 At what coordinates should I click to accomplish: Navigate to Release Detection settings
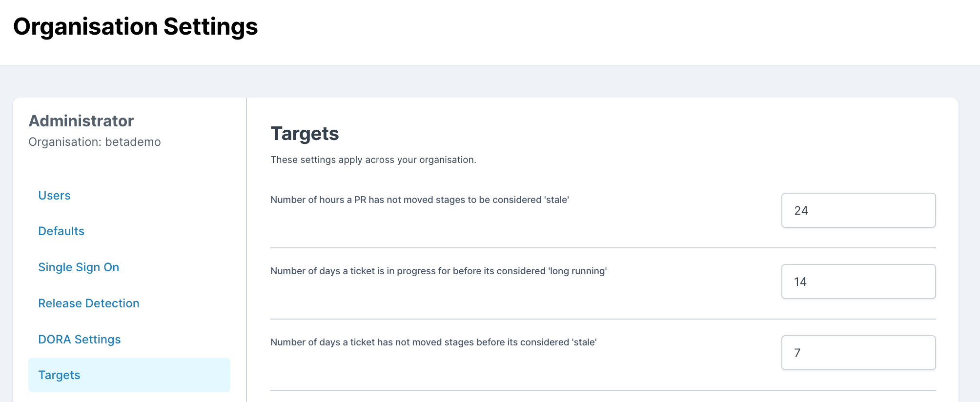pyautogui.click(x=89, y=303)
